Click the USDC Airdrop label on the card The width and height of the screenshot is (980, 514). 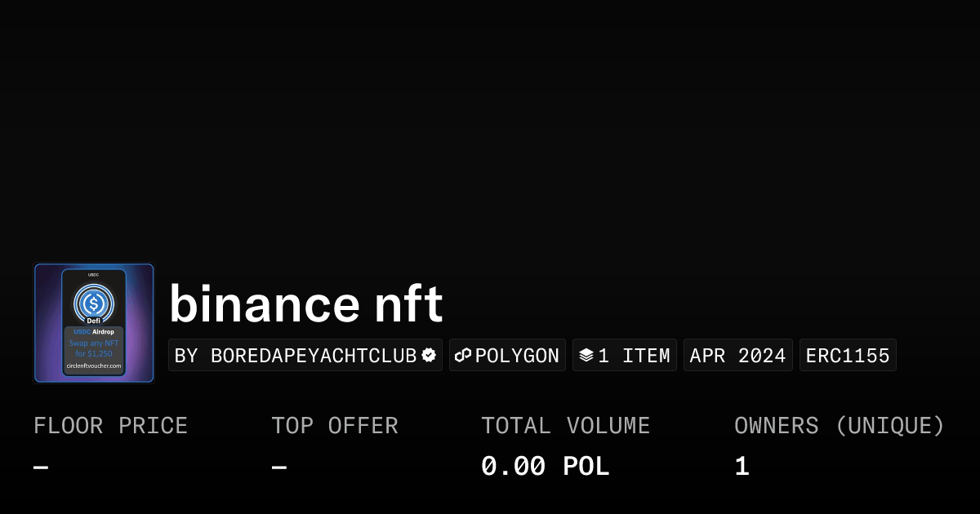tap(94, 331)
